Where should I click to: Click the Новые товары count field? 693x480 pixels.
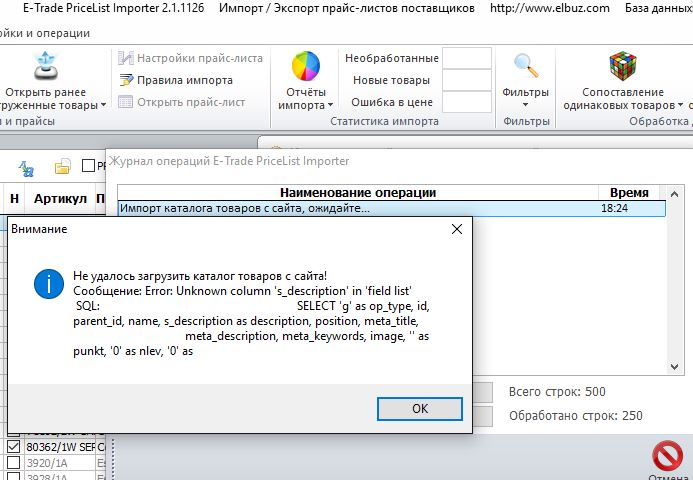(467, 80)
